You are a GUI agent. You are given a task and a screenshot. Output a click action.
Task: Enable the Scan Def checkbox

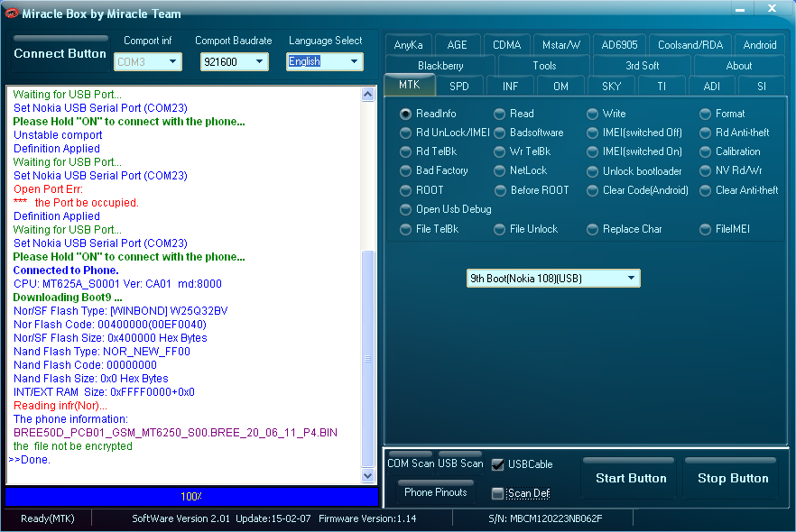pyautogui.click(x=498, y=493)
